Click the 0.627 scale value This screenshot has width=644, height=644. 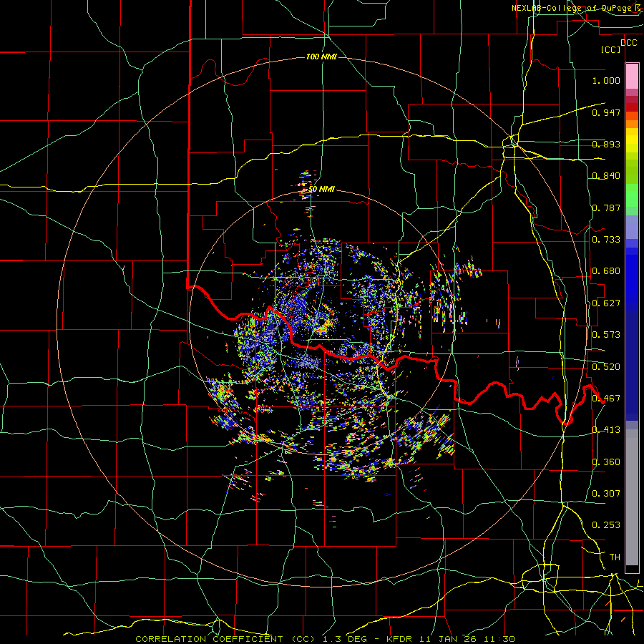pyautogui.click(x=606, y=303)
